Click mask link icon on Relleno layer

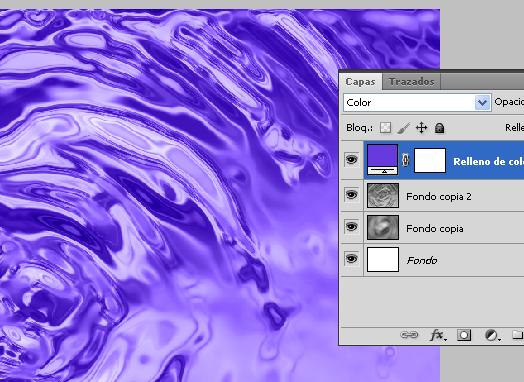point(405,160)
